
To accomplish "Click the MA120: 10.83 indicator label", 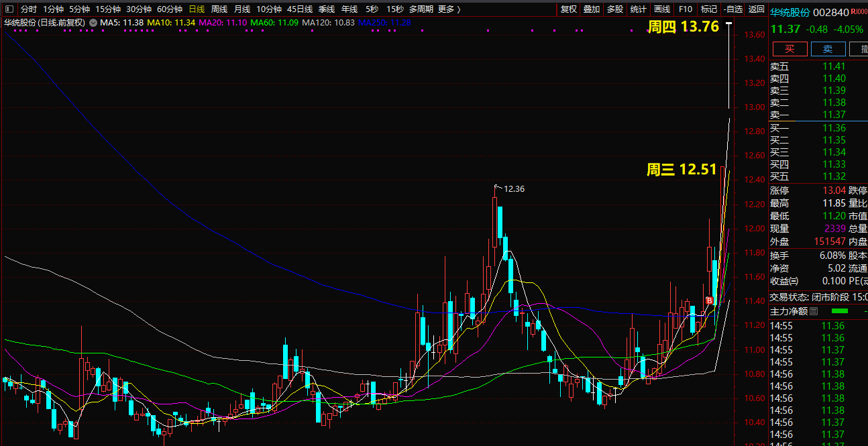I will pos(329,23).
